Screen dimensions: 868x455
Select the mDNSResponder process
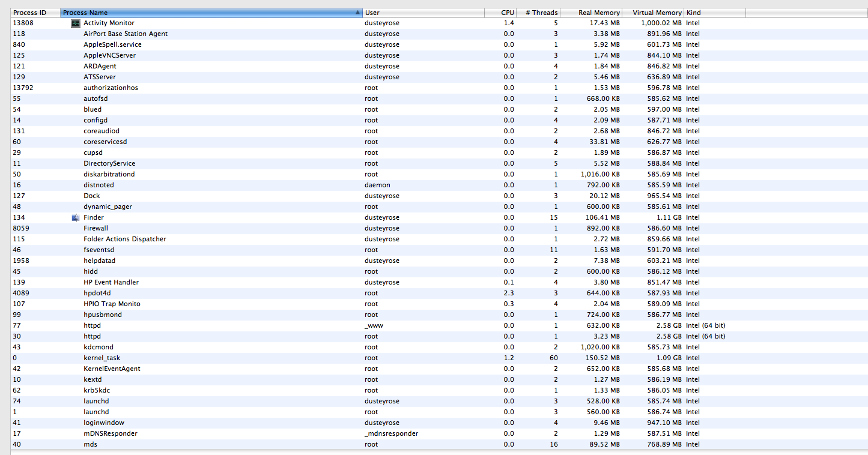(439, 433)
